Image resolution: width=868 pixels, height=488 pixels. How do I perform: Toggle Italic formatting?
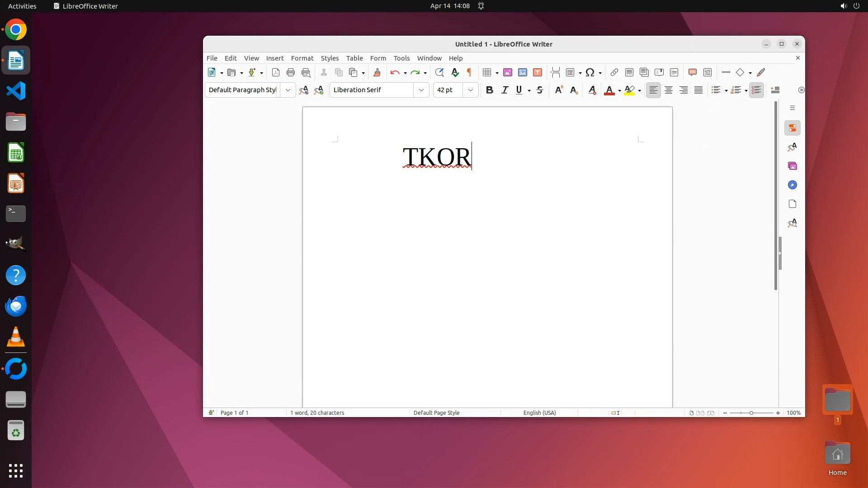[x=505, y=90]
